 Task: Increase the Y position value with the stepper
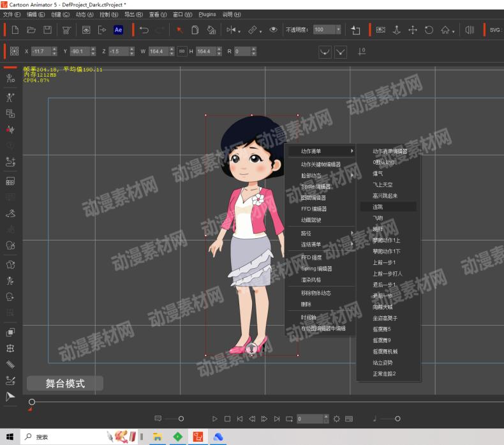93,49
